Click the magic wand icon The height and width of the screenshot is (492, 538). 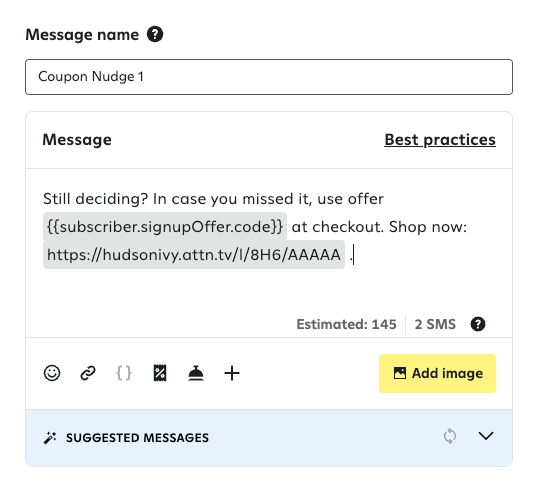point(50,438)
